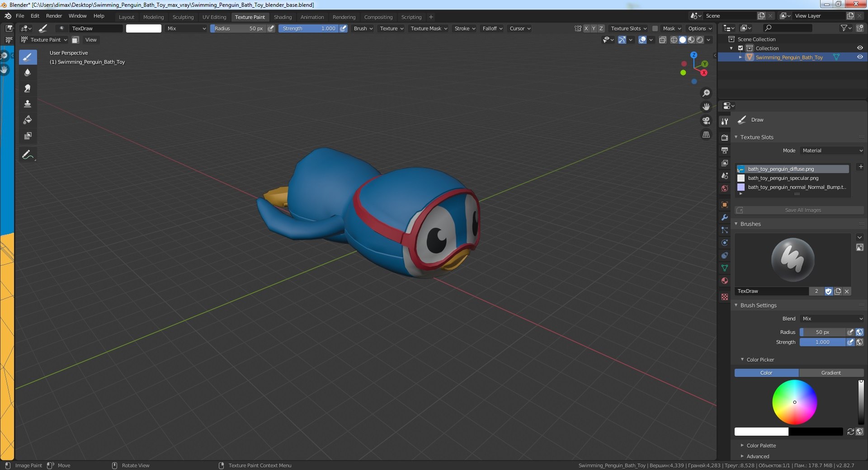Screen dimensions: 868x470
Task: Open the View Layer properties tab
Action: [725, 163]
